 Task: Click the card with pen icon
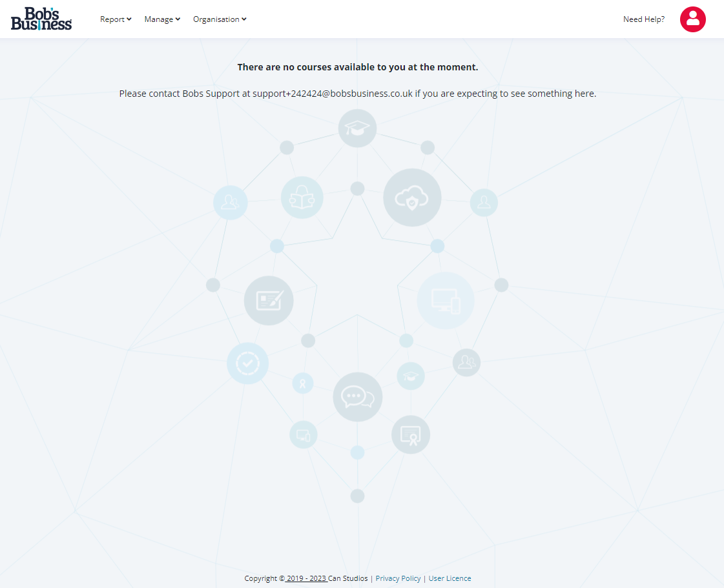point(269,300)
